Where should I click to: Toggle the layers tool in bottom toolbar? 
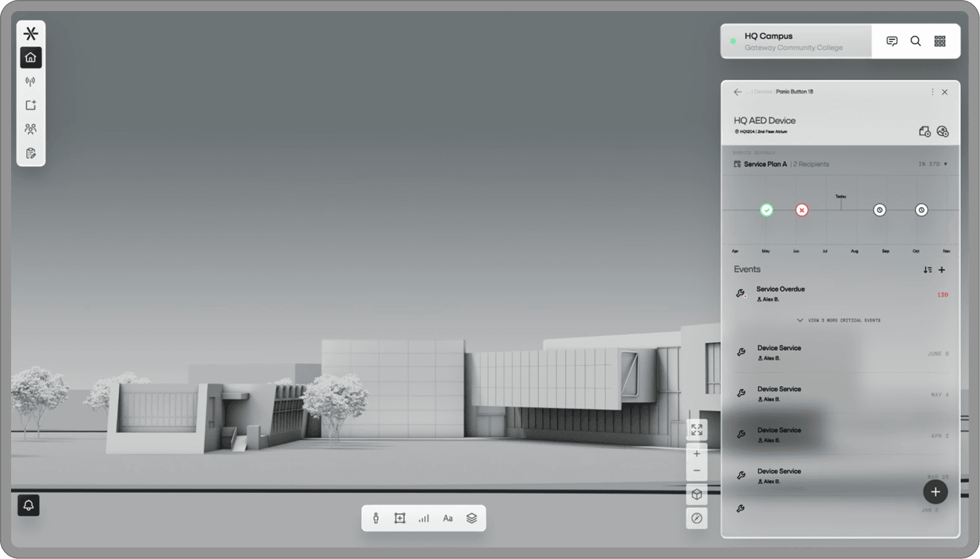coord(471,519)
